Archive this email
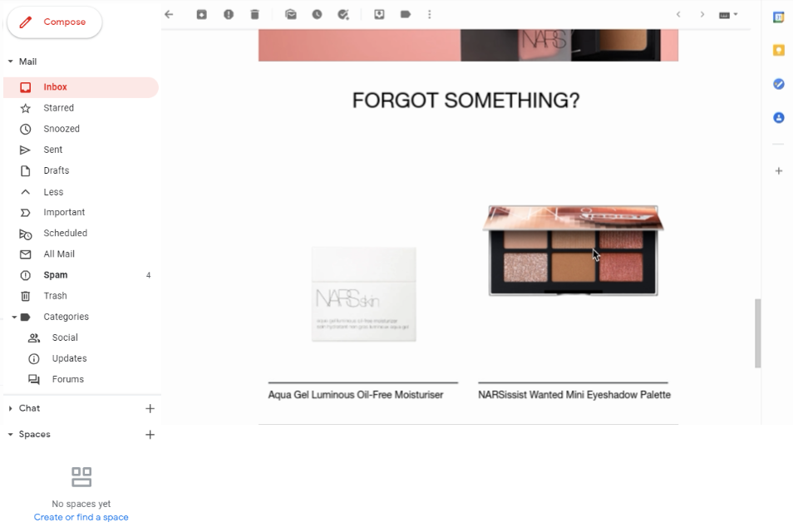793x532 pixels. click(201, 15)
